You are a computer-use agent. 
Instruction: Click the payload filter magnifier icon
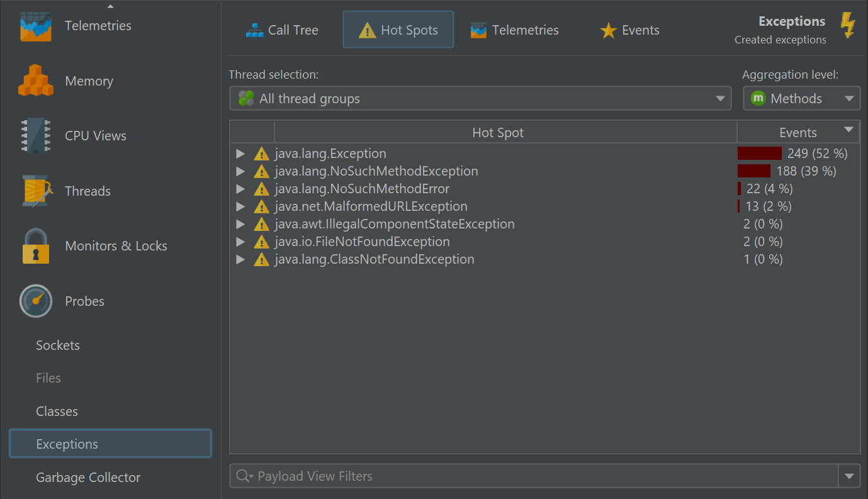coord(244,476)
